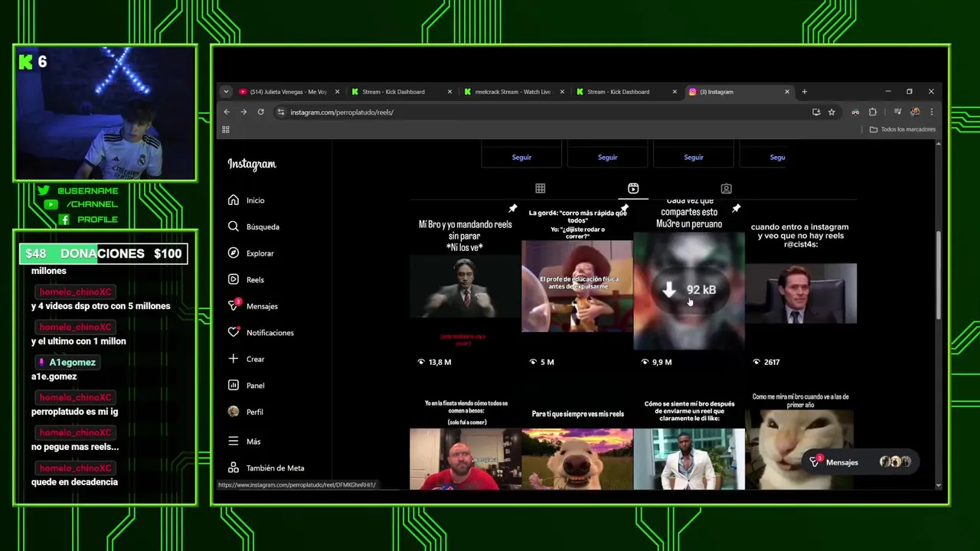The height and width of the screenshot is (551, 980).
Task: Open incognito-style glasses extension icon
Action: pos(855,112)
